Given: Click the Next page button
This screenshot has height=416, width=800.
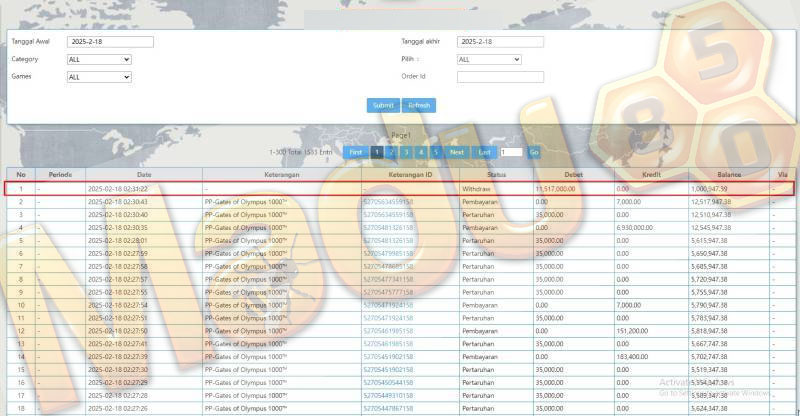Looking at the screenshot, I should (x=456, y=152).
